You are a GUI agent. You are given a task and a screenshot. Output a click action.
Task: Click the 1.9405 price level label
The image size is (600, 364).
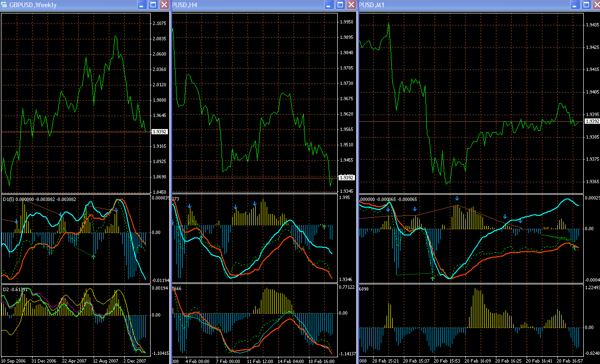pyautogui.click(x=592, y=92)
